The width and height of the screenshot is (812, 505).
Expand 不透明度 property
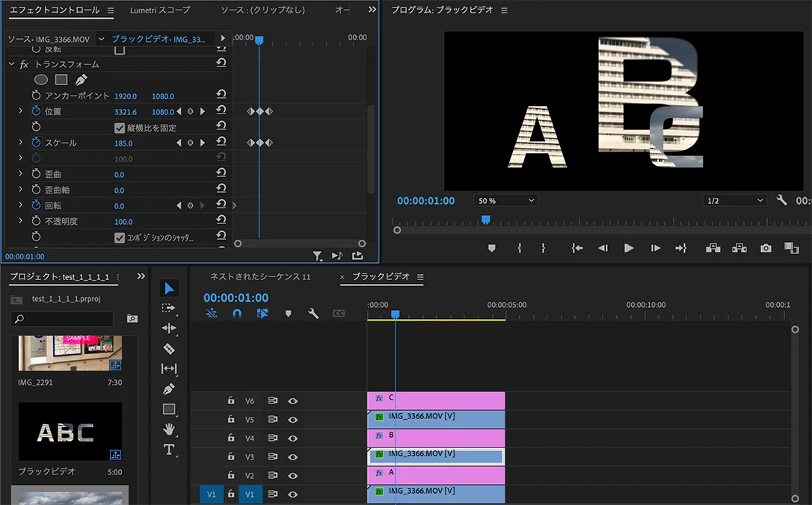(x=20, y=220)
